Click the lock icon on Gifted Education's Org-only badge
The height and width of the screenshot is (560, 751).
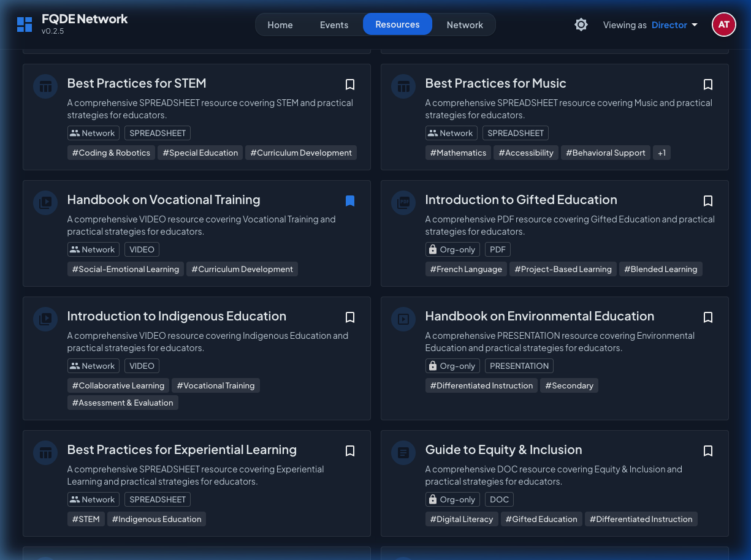click(x=433, y=249)
